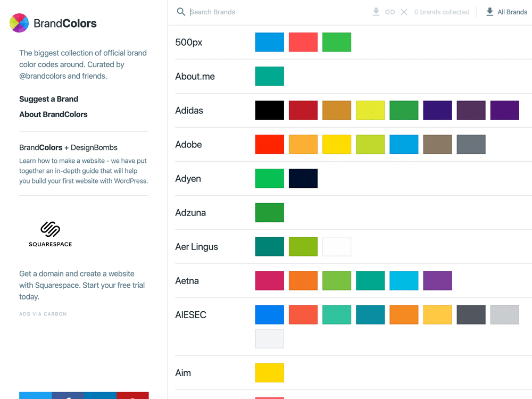This screenshot has width=532, height=399.
Task: Select the Adyen brand name
Action: click(x=188, y=179)
